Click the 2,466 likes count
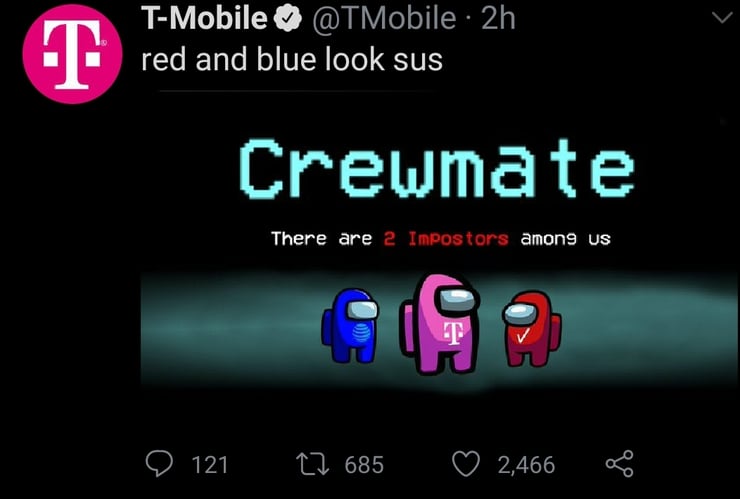 tap(526, 465)
